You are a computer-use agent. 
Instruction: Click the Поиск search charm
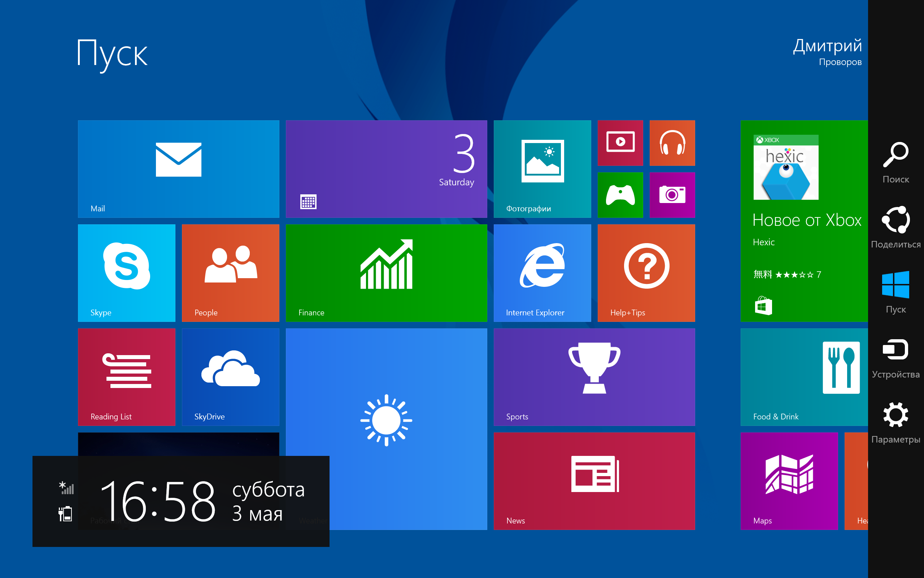pos(896,163)
